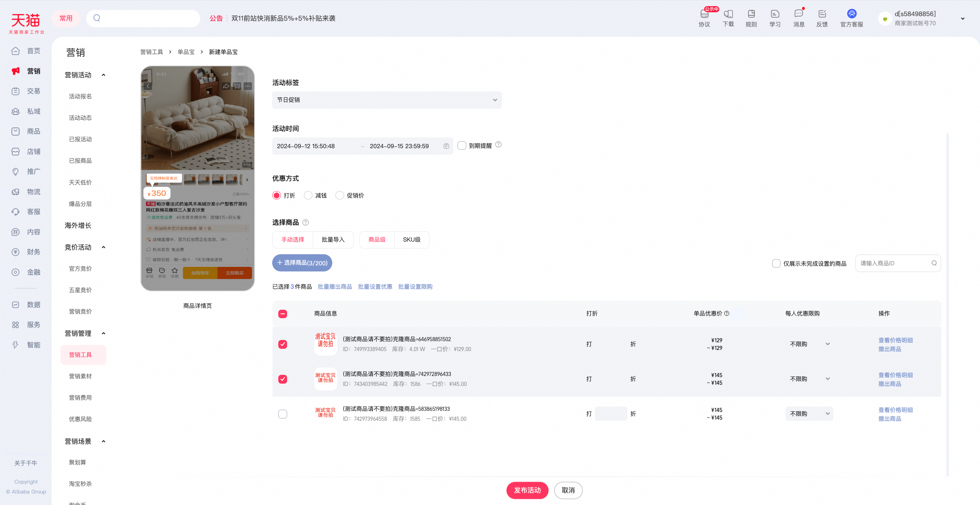This screenshot has height=505, width=980.
Task: Open 服务 services section in sidebar
Action: click(x=26, y=325)
